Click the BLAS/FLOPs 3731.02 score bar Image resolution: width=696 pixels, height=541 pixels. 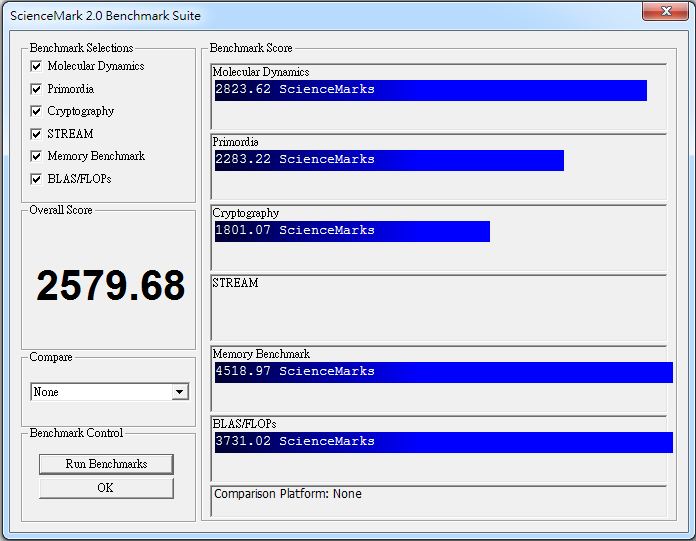[444, 442]
